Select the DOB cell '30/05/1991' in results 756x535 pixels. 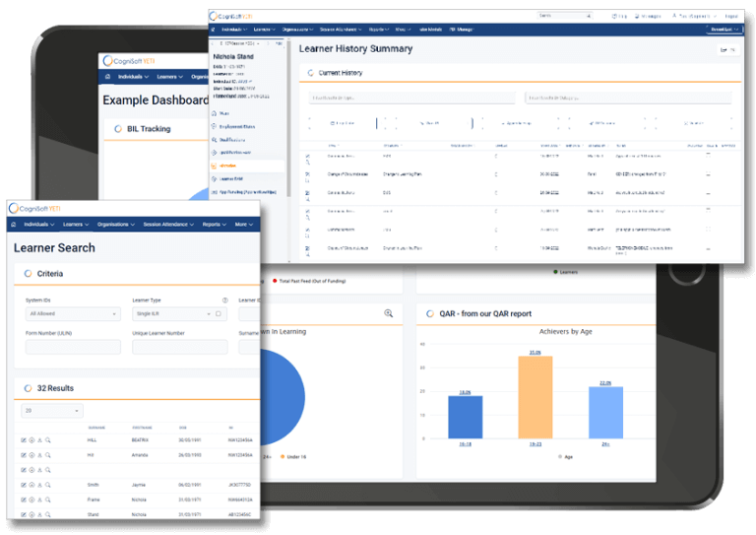[x=189, y=440]
